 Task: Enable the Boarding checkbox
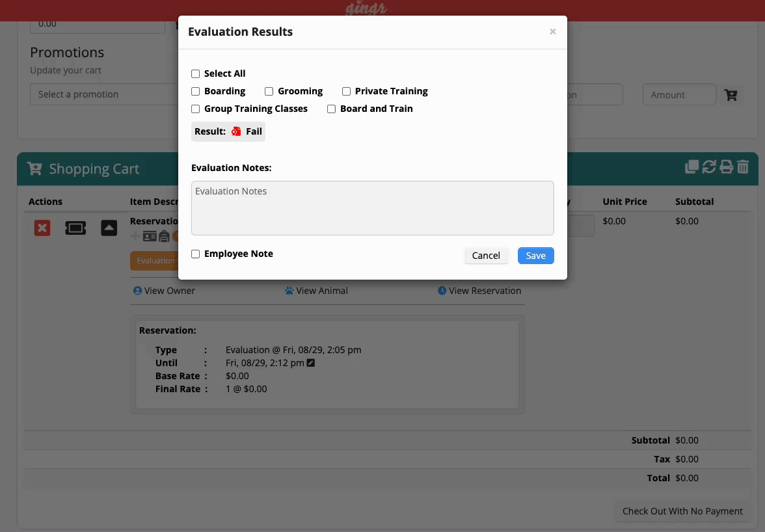pos(196,92)
